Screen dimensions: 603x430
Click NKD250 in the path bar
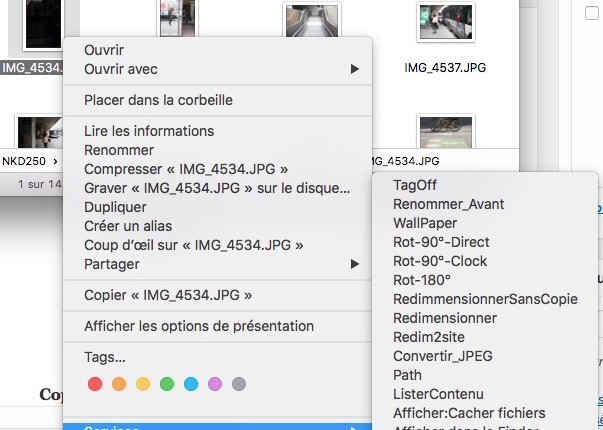click(x=25, y=160)
